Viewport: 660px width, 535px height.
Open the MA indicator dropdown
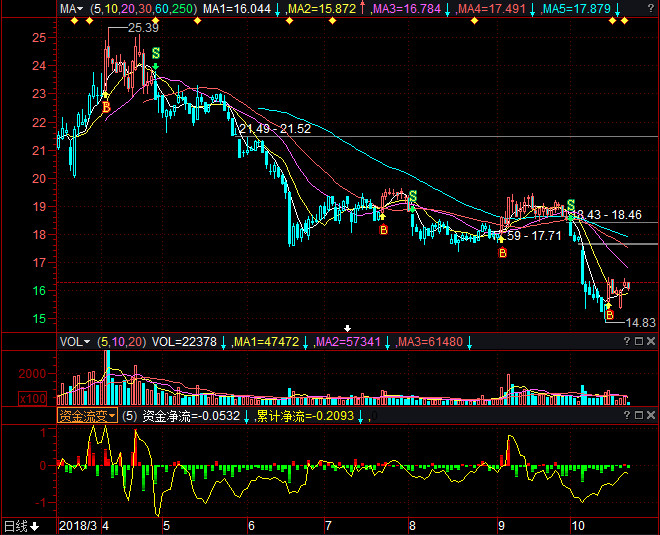pyautogui.click(x=71, y=9)
